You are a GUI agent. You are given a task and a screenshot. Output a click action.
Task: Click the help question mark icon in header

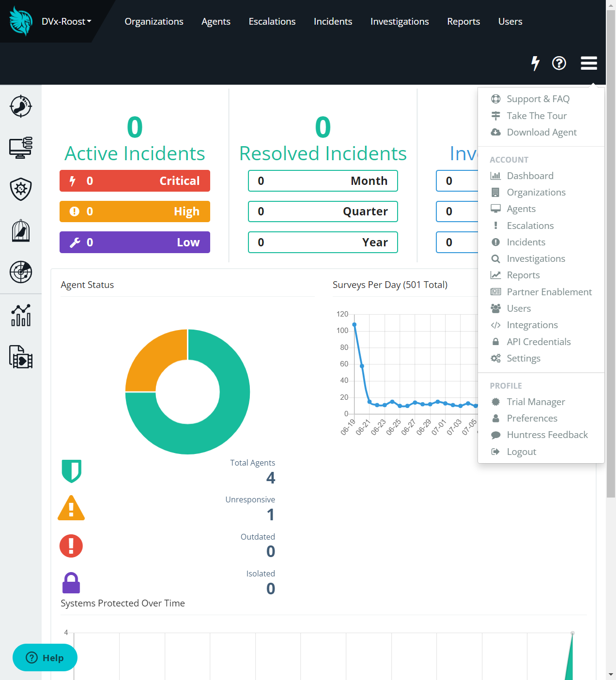click(x=559, y=63)
